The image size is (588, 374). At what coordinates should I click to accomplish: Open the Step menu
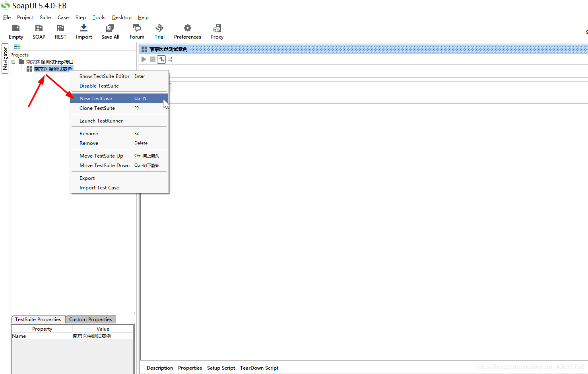click(81, 17)
